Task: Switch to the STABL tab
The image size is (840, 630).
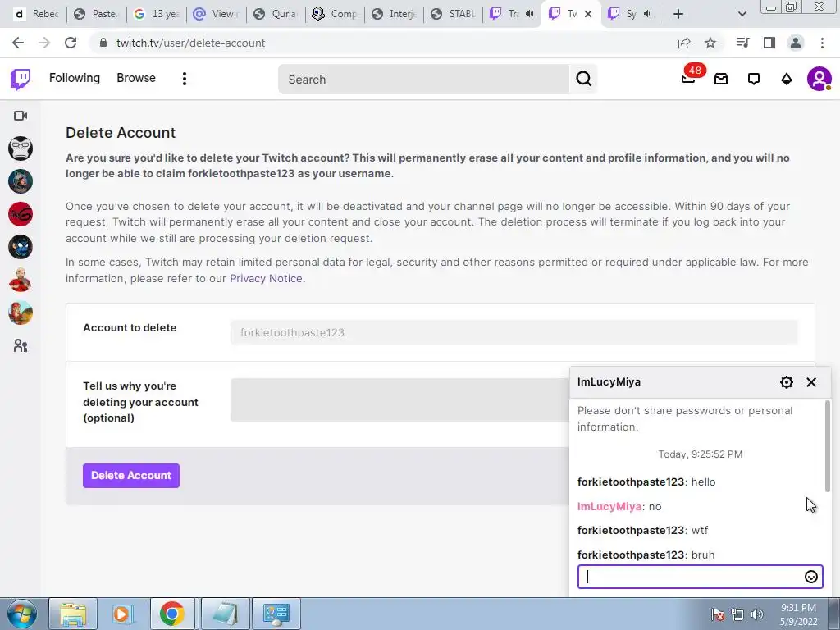Action: tap(454, 14)
